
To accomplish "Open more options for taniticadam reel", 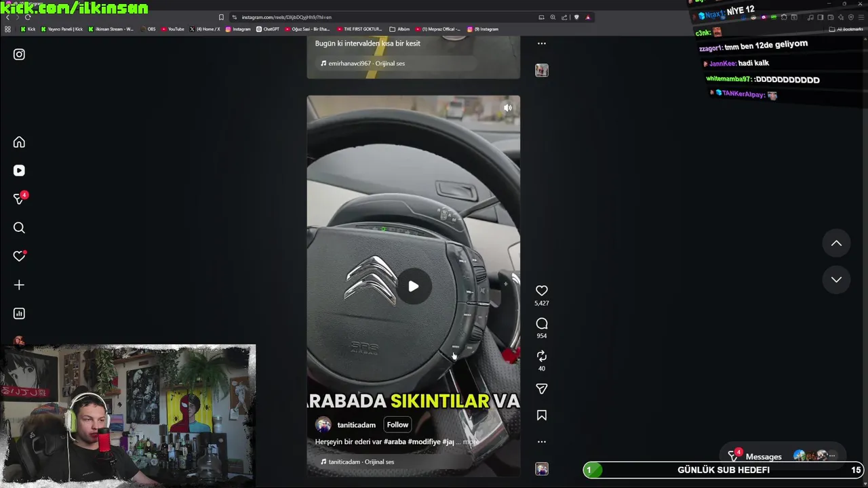I will point(541,442).
